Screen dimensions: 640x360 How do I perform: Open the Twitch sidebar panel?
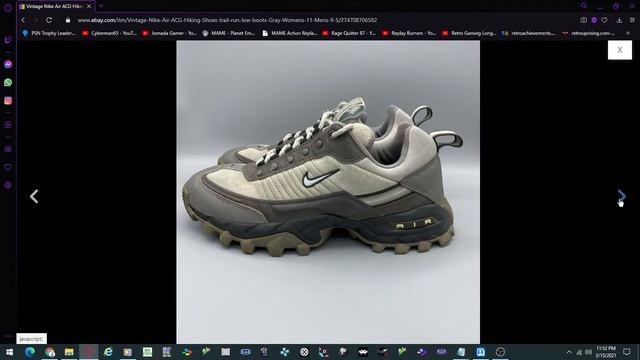[x=8, y=40]
